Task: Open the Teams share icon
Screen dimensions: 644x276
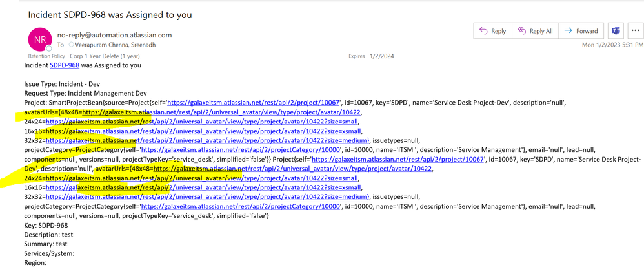Action: click(616, 31)
